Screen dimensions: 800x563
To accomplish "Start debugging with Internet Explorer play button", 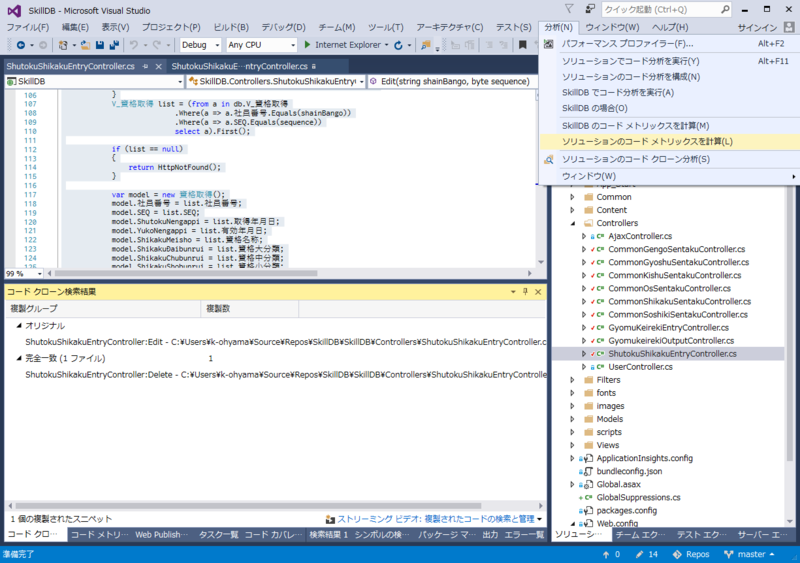I will [307, 45].
